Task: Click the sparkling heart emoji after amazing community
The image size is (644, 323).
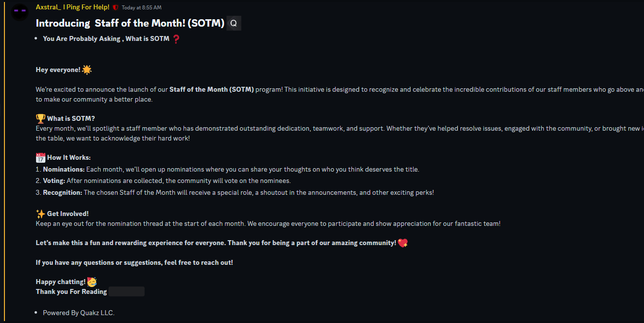Action: point(403,243)
